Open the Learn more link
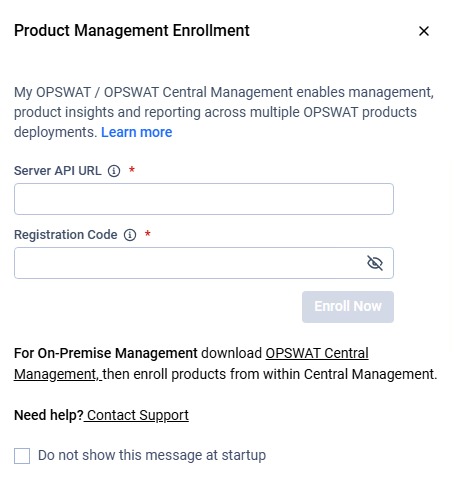Screen dimensions: 454x485 pyautogui.click(x=137, y=132)
